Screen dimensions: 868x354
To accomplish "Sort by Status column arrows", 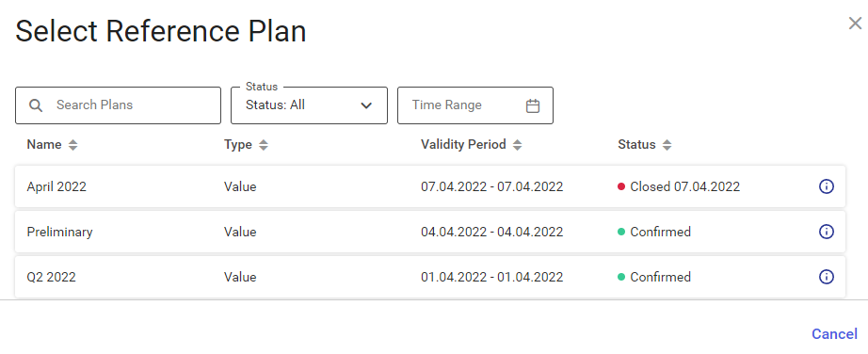I will pos(667,145).
